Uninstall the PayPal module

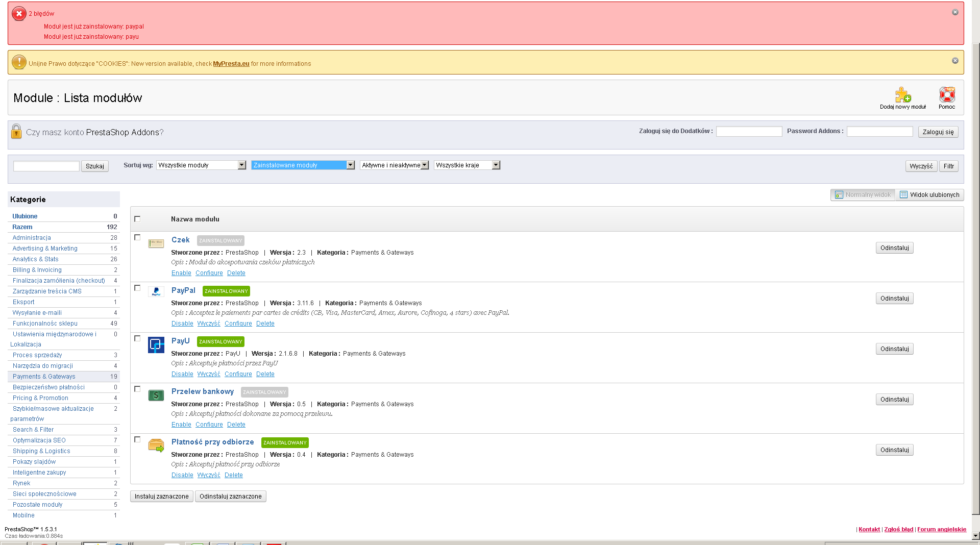click(x=895, y=299)
